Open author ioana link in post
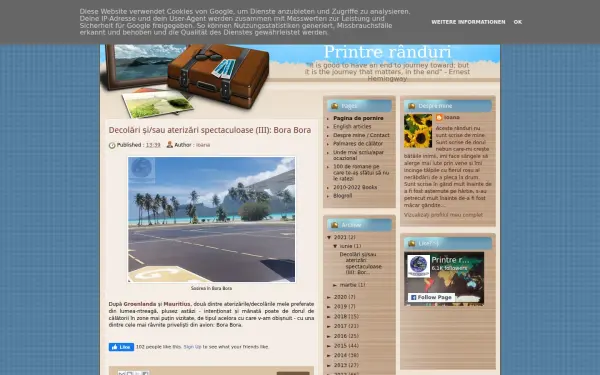Screen dimensions: 600x375 click(203, 145)
